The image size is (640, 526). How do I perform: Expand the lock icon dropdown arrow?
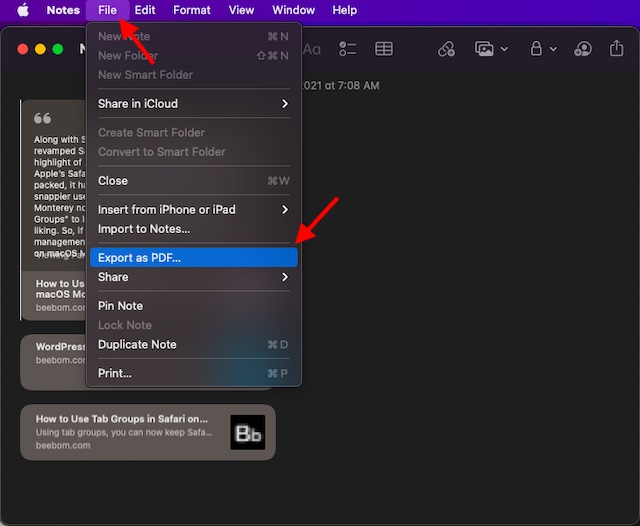(x=553, y=49)
